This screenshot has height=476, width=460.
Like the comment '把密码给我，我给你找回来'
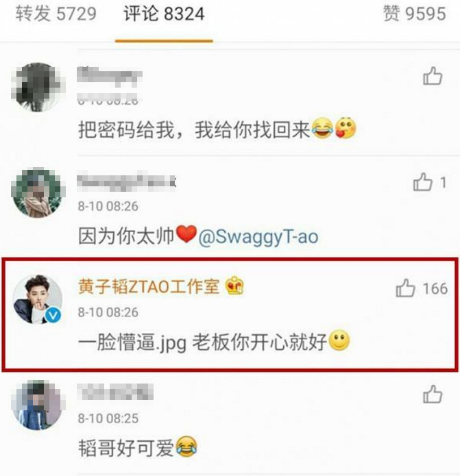coord(433,76)
